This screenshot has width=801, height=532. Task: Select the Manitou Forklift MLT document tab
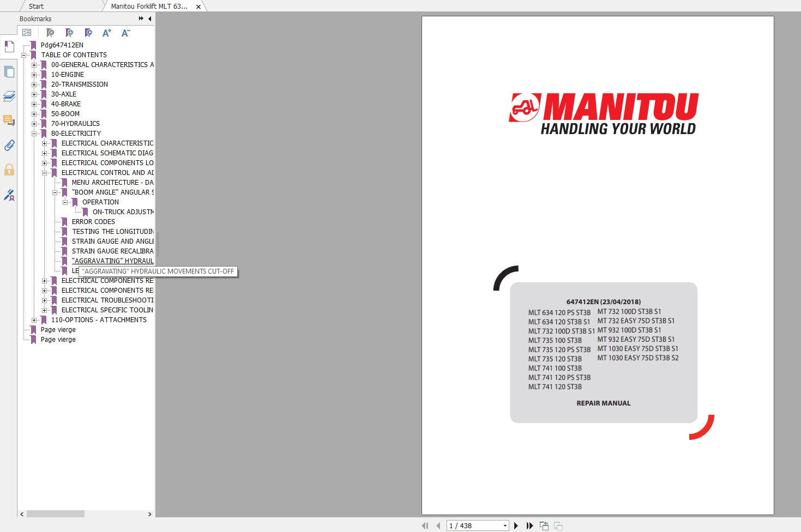[x=149, y=7]
